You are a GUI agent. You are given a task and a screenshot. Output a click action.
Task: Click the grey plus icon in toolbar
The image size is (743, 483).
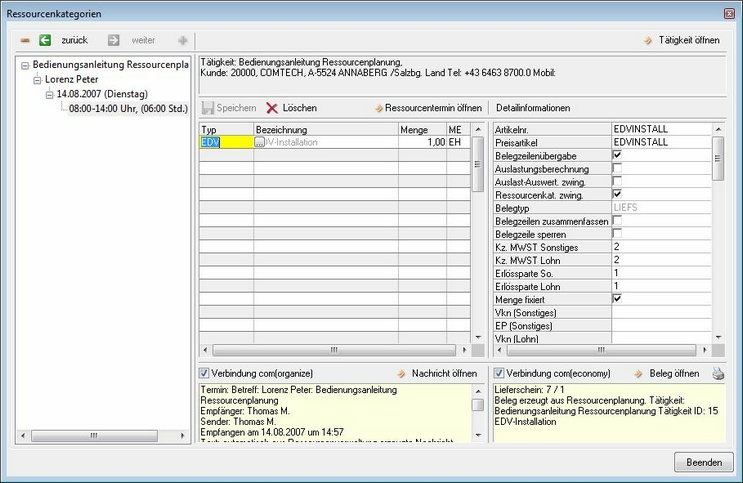[182, 40]
